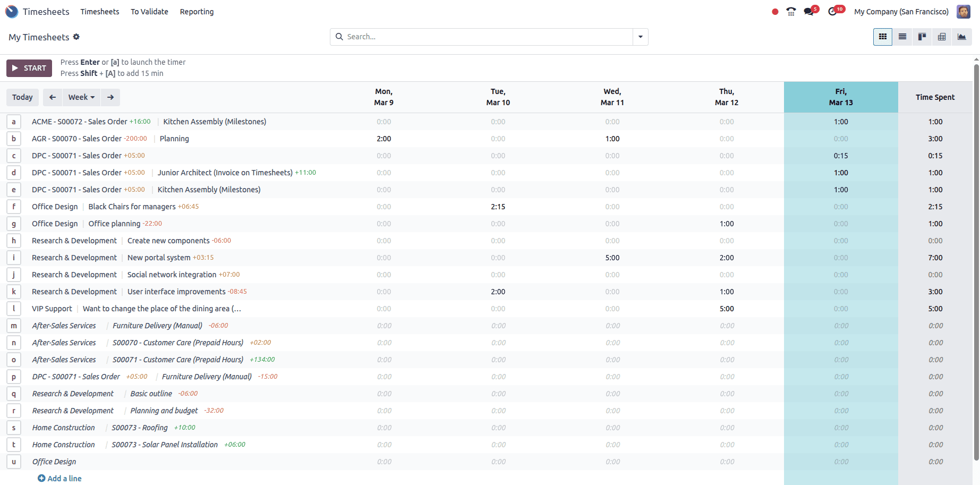
Task: Switch to the Timesheets menu item
Action: 100,11
